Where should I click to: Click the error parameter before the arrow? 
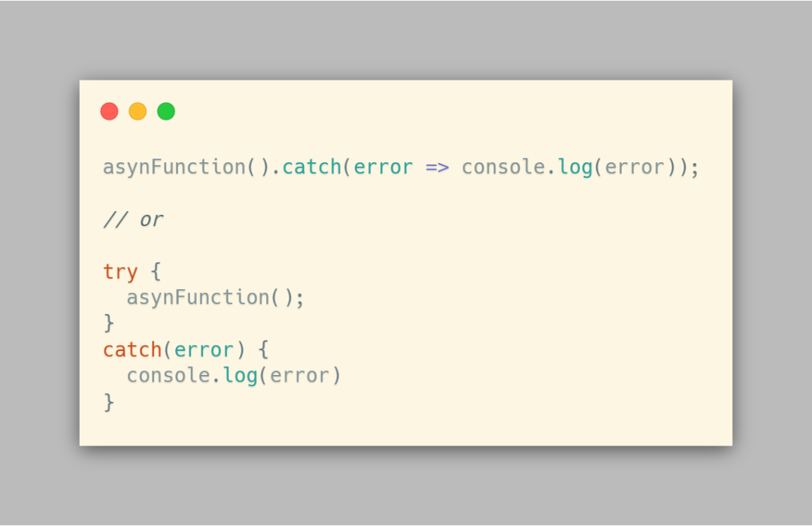[x=383, y=168]
